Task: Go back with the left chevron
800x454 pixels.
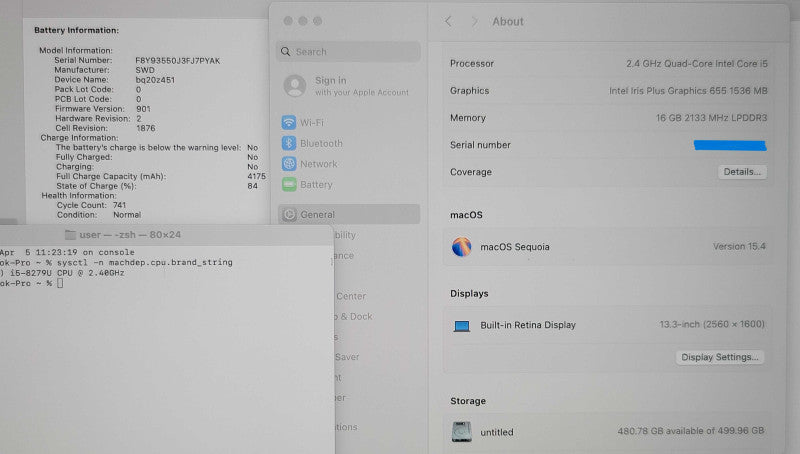Action: [x=448, y=21]
